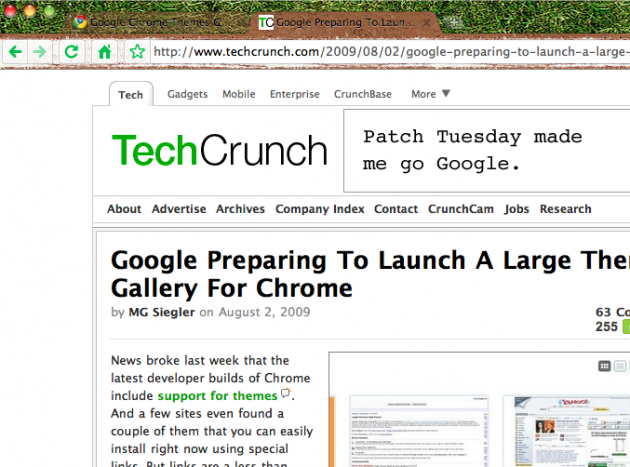
Task: Click the URL address bar
Action: (391, 52)
